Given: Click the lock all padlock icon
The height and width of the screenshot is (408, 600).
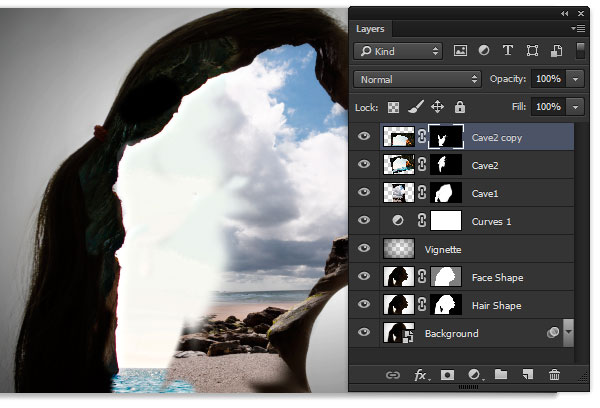Looking at the screenshot, I should pyautogui.click(x=460, y=107).
